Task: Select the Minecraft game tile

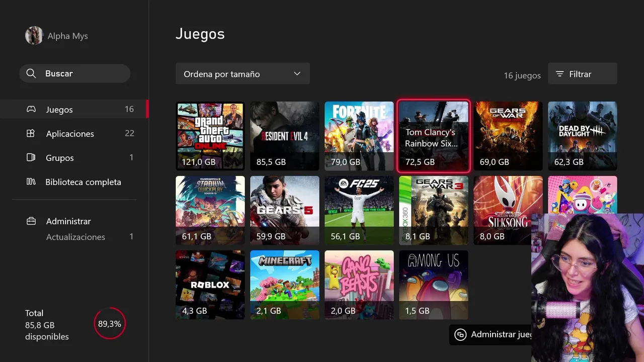Action: point(285,285)
